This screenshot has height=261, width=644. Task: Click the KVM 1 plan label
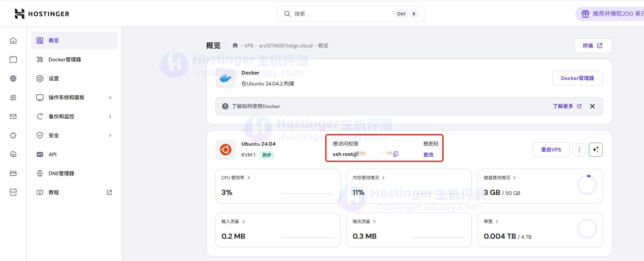click(x=248, y=155)
